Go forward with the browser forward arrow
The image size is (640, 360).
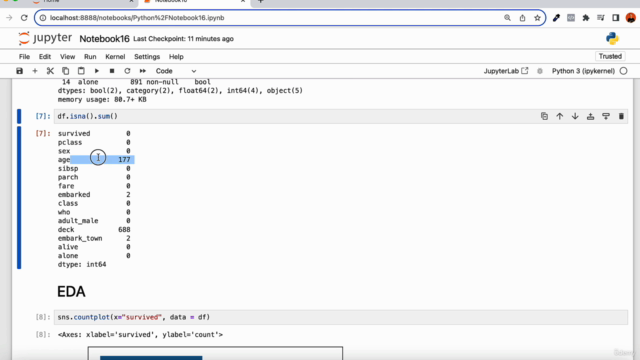click(x=9, y=18)
